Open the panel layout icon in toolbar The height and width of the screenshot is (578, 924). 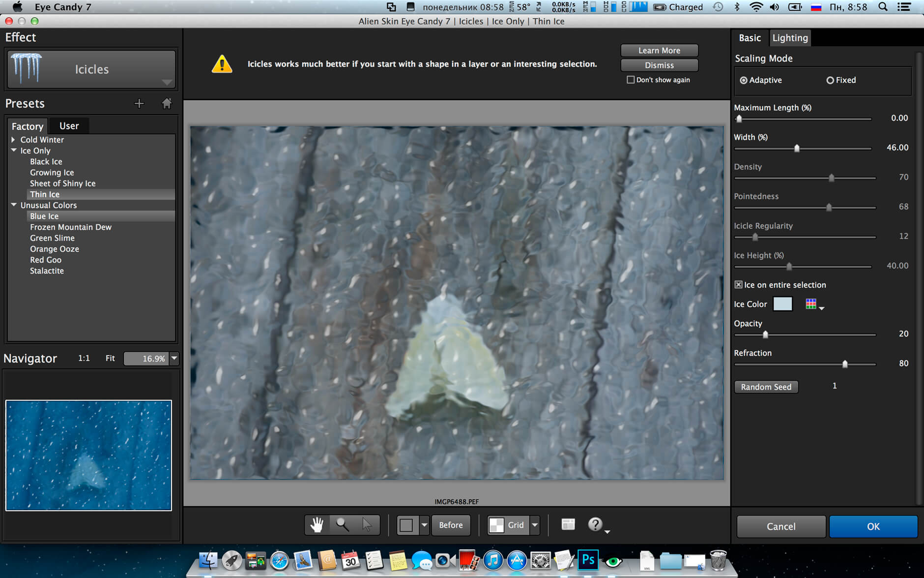[568, 524]
